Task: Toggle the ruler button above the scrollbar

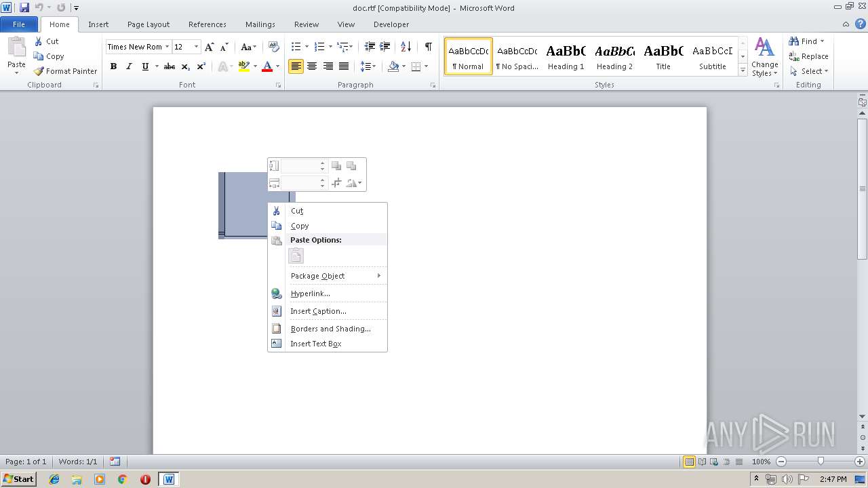Action: (863, 102)
